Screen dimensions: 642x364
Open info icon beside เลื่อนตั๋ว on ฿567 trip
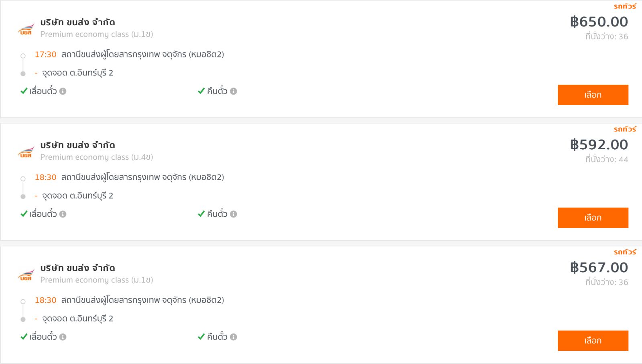point(63,337)
